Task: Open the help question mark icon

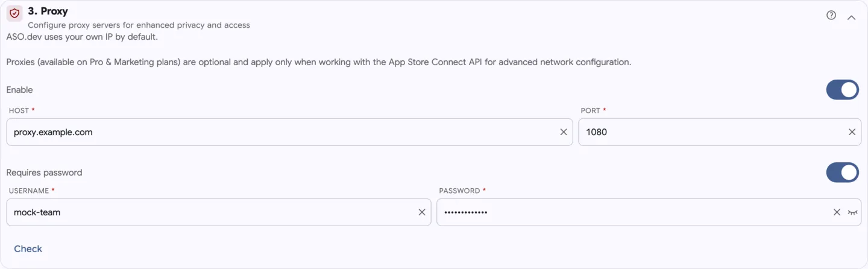Action: (x=831, y=15)
